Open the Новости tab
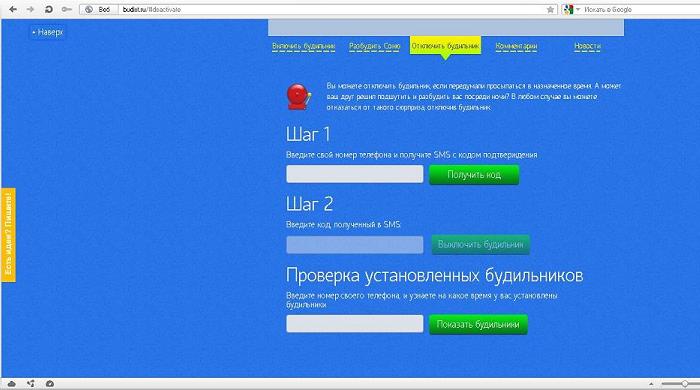Viewport: 700px width, 390px height. pos(587,46)
